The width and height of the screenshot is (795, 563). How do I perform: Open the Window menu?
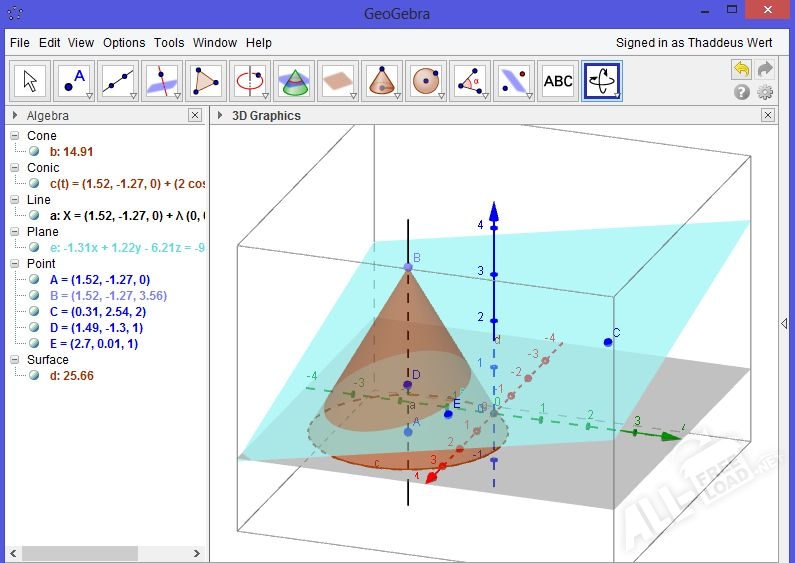pyautogui.click(x=215, y=43)
